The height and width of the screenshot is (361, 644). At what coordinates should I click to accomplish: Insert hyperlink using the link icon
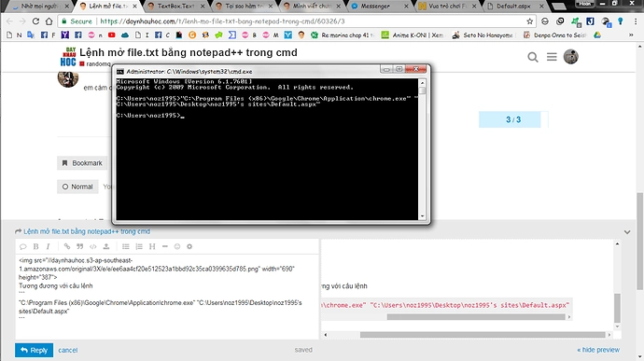[x=67, y=246]
